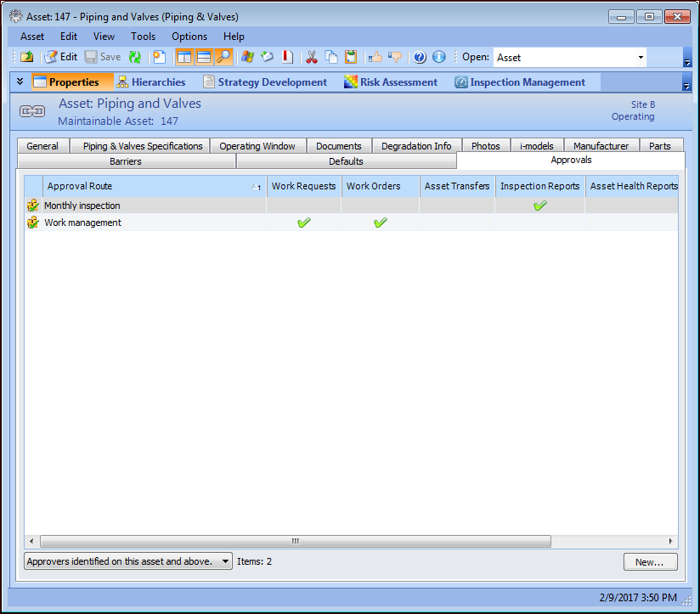
Task: Open the 'Open: Asset' dropdown
Action: tap(641, 58)
